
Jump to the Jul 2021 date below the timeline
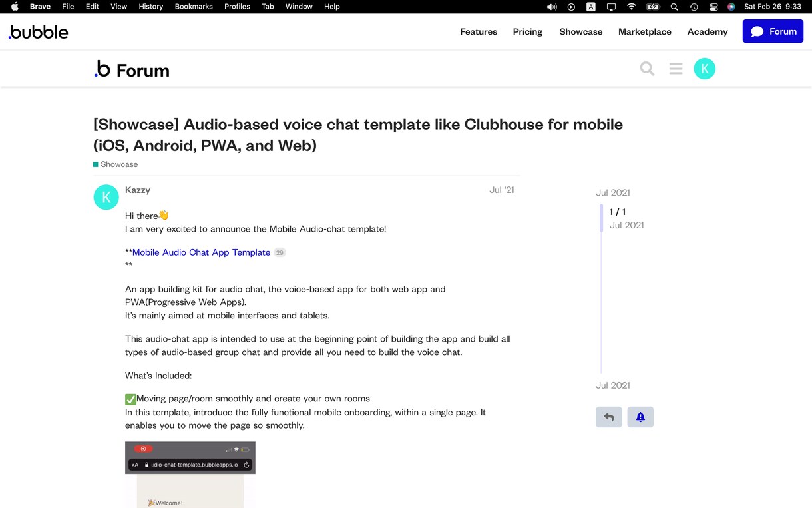point(613,385)
